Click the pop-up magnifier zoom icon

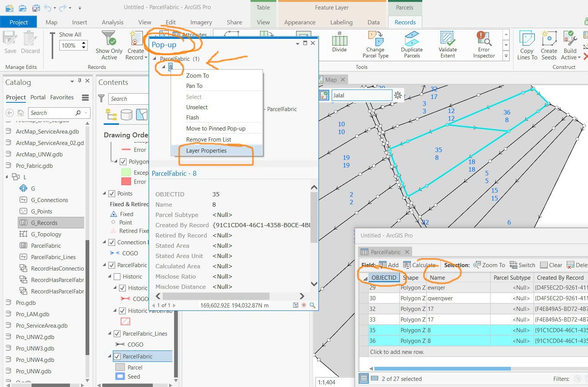click(312, 305)
